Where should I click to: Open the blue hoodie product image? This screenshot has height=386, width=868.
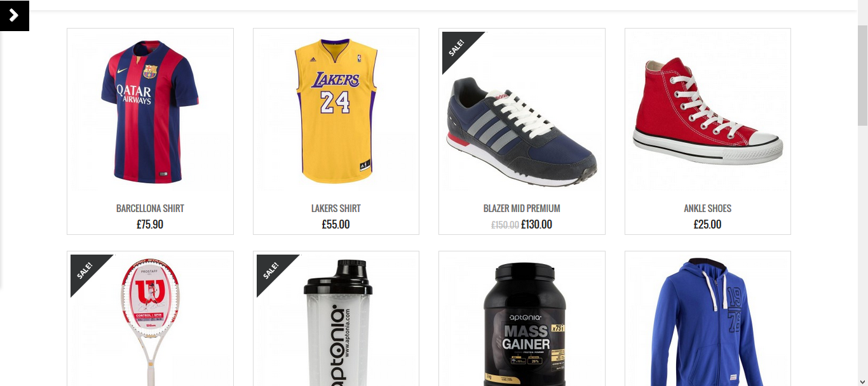pos(708,320)
